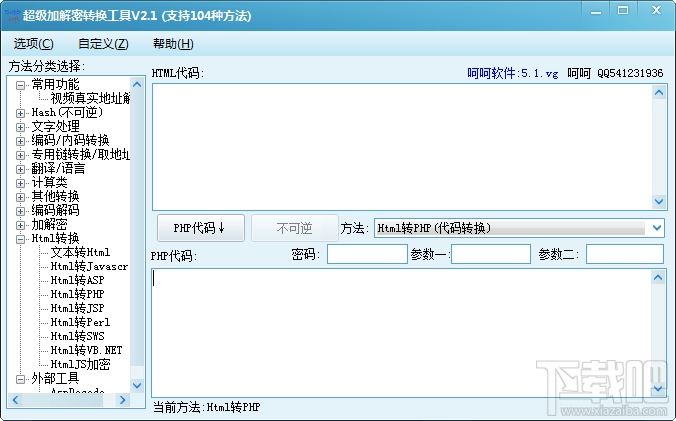The width and height of the screenshot is (676, 421).
Task: Click HTML代码 area scroll up arrow
Action: [659, 92]
